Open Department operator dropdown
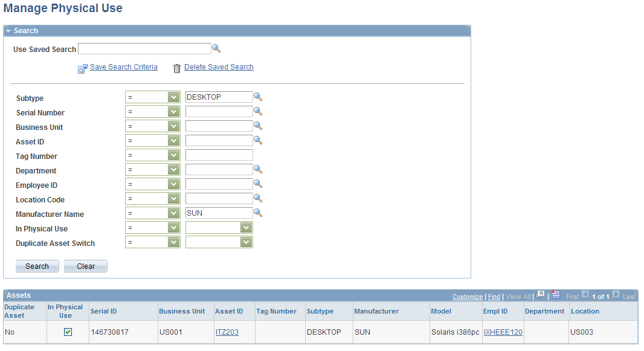644x351 pixels. (x=153, y=170)
